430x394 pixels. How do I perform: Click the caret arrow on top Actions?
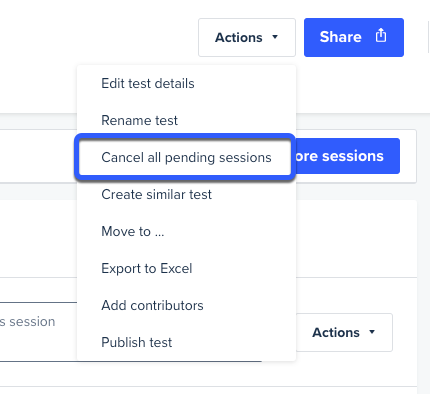pos(275,37)
